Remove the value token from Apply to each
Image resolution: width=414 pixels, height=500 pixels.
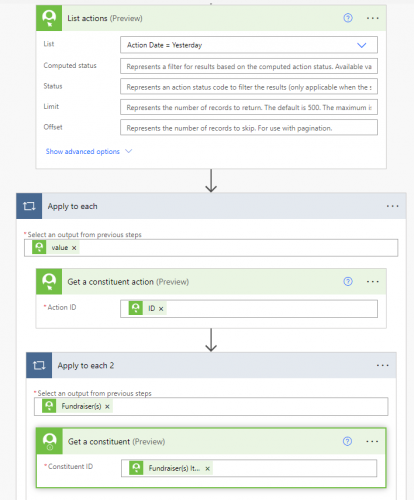74,248
